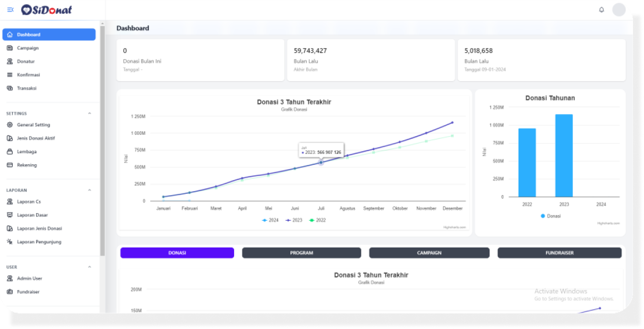Collapse the USER sidebar section
The image size is (644, 329).
click(89, 267)
